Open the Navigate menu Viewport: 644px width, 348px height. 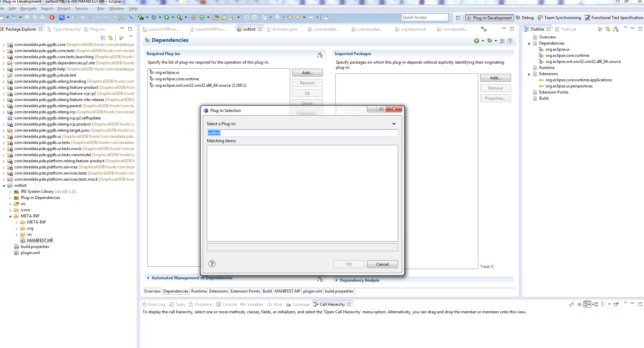(x=28, y=9)
